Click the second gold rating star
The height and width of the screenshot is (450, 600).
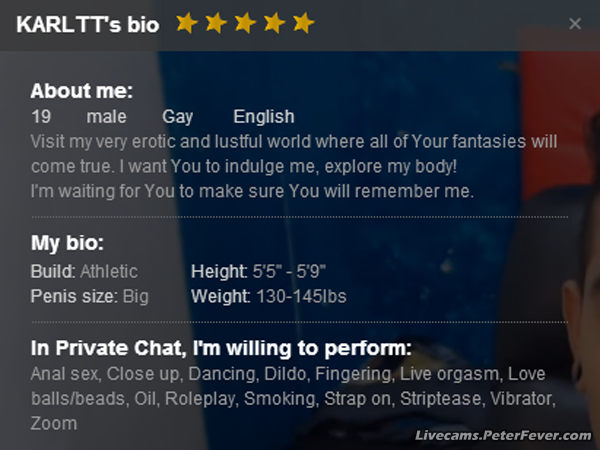(x=215, y=23)
